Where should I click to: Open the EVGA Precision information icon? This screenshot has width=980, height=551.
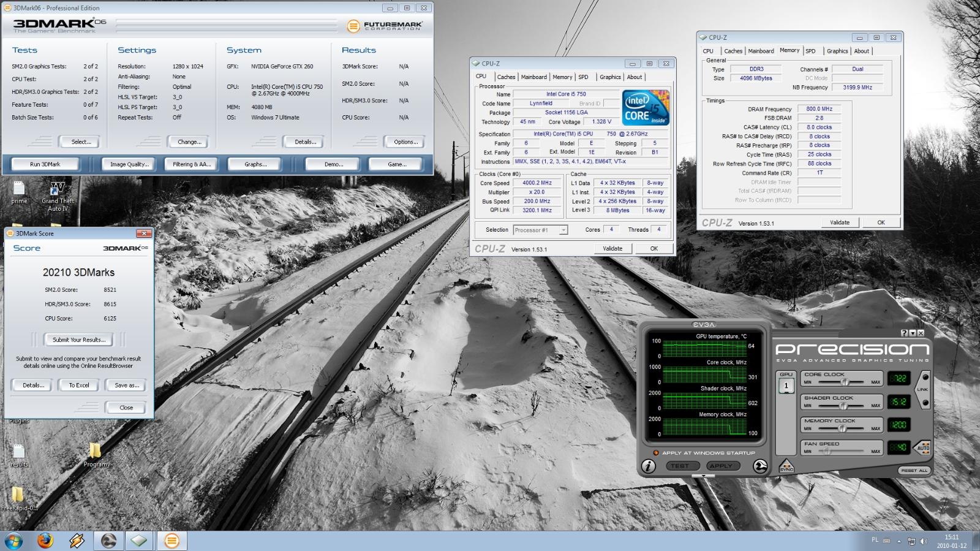649,466
